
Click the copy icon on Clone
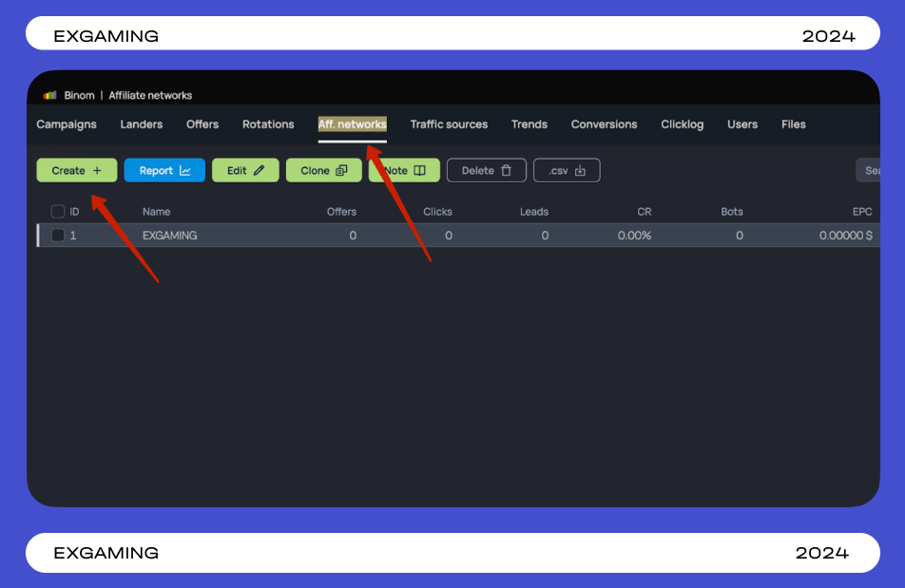click(341, 171)
